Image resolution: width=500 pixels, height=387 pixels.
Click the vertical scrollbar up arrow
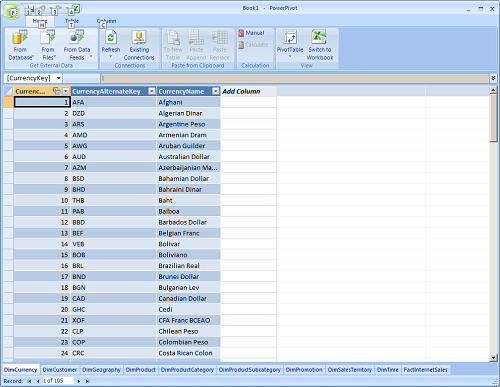pos(493,90)
